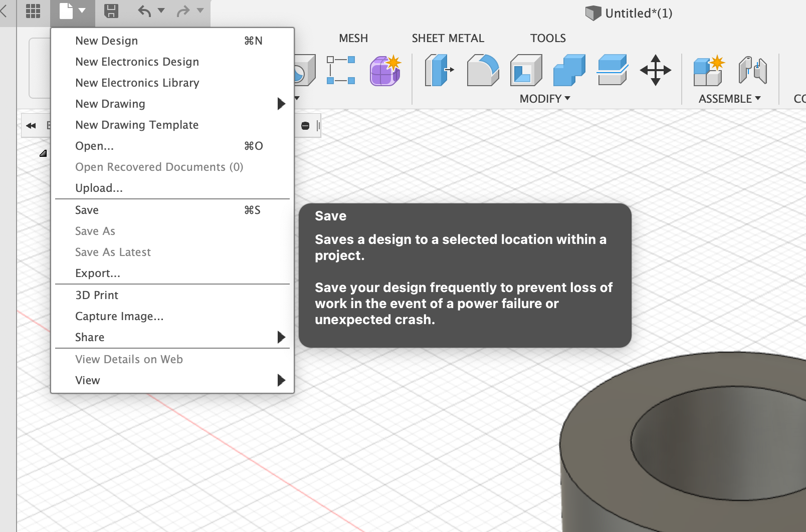Select the Shell tool
The width and height of the screenshot is (806, 532).
tap(525, 71)
